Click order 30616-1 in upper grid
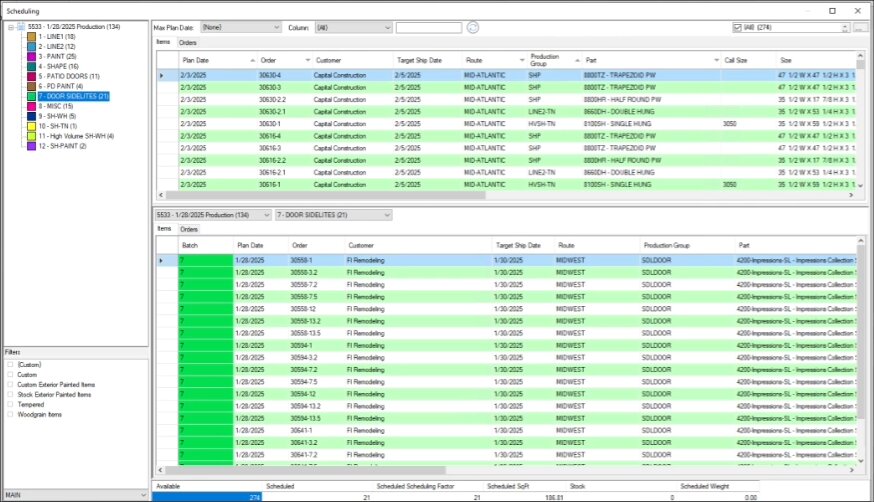This screenshot has width=874, height=502. [270, 184]
